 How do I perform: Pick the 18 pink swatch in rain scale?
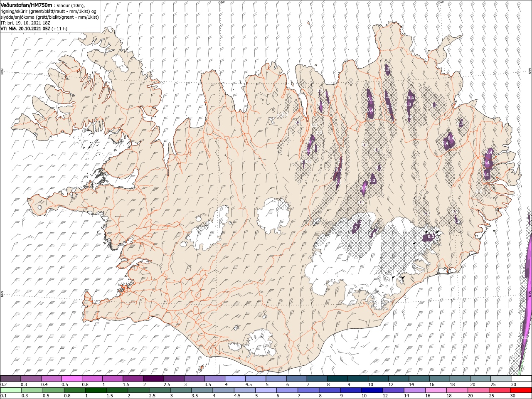point(457,390)
